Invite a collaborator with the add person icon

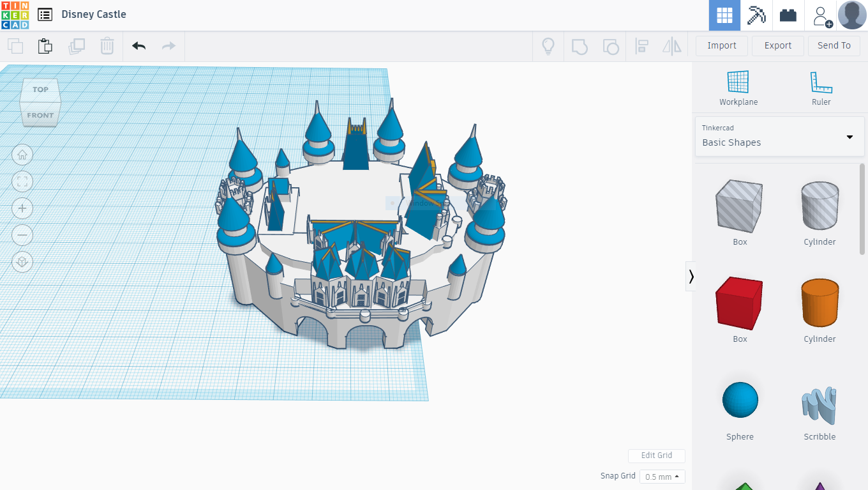pyautogui.click(x=821, y=15)
